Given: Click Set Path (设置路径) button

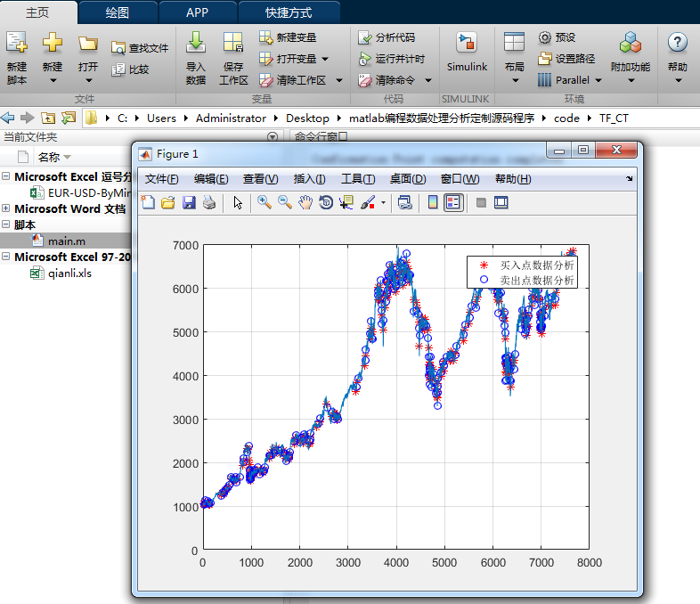Looking at the screenshot, I should point(566,59).
